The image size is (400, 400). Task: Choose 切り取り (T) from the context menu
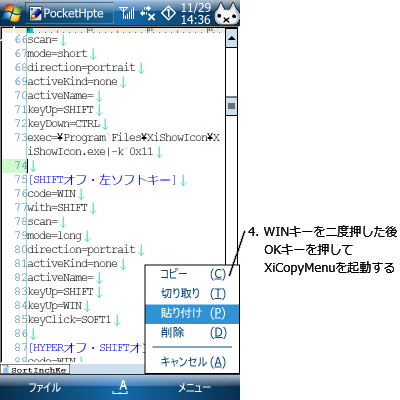[192, 294]
